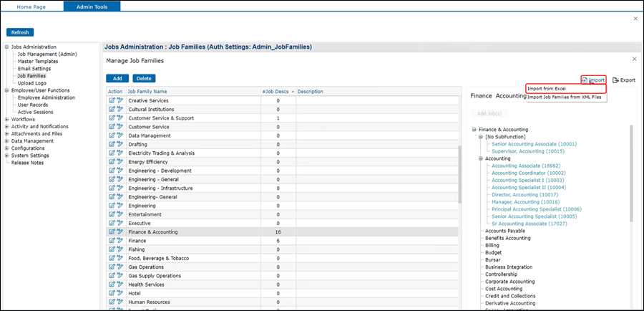Expand the System Settings tree node
644x311 pixels.
(6, 155)
